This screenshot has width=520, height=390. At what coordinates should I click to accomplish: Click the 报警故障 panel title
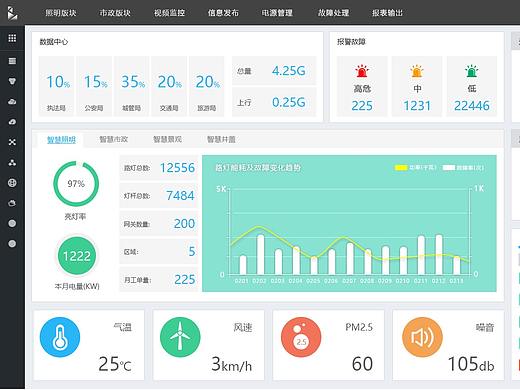coord(351,42)
